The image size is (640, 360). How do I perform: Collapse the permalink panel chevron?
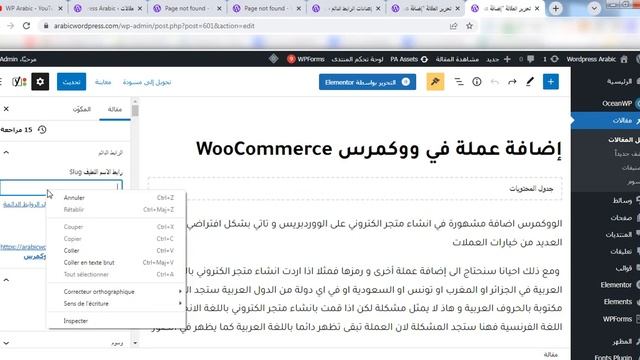[x=6, y=152]
